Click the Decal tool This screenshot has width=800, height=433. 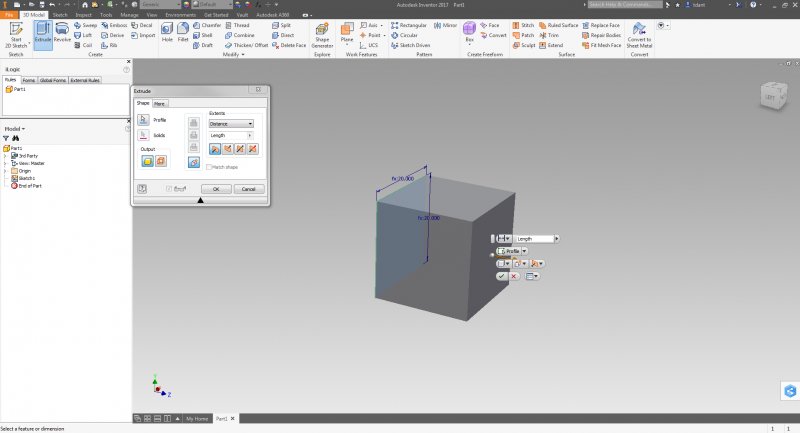142,25
